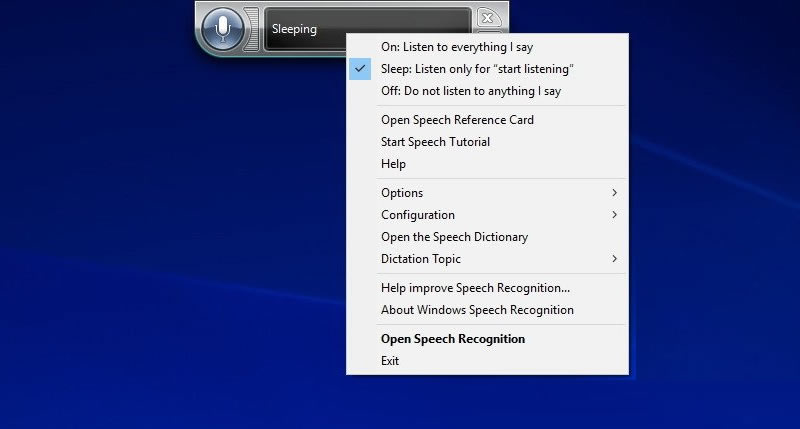This screenshot has height=429, width=800.
Task: Select Off: Do not listen to anything
Action: coord(487,91)
